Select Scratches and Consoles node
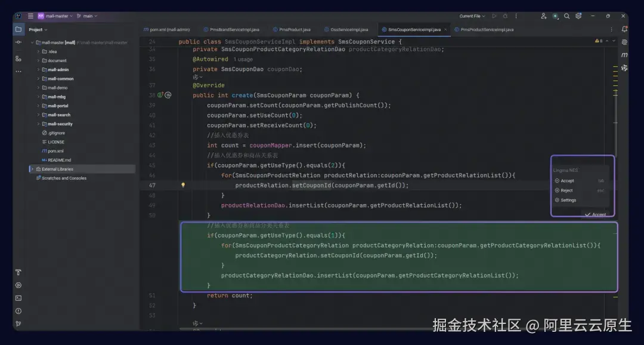Image resolution: width=644 pixels, height=345 pixels. 61,178
